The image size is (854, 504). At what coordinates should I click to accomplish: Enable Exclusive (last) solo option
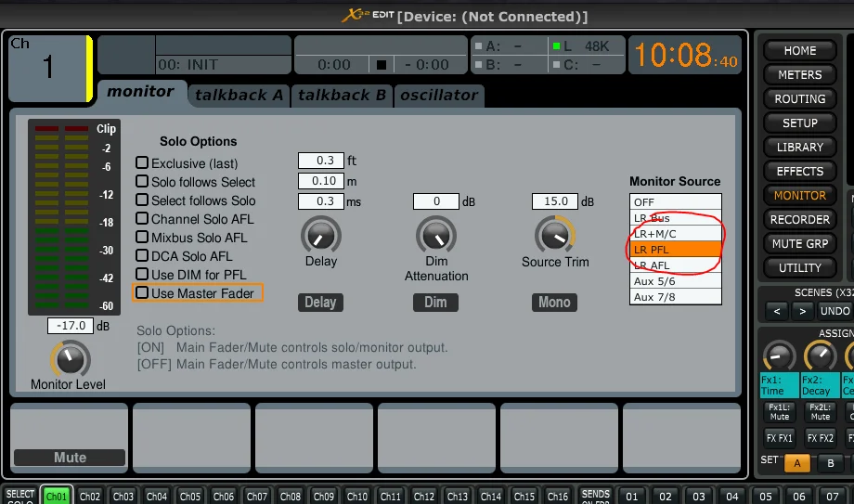point(142,162)
